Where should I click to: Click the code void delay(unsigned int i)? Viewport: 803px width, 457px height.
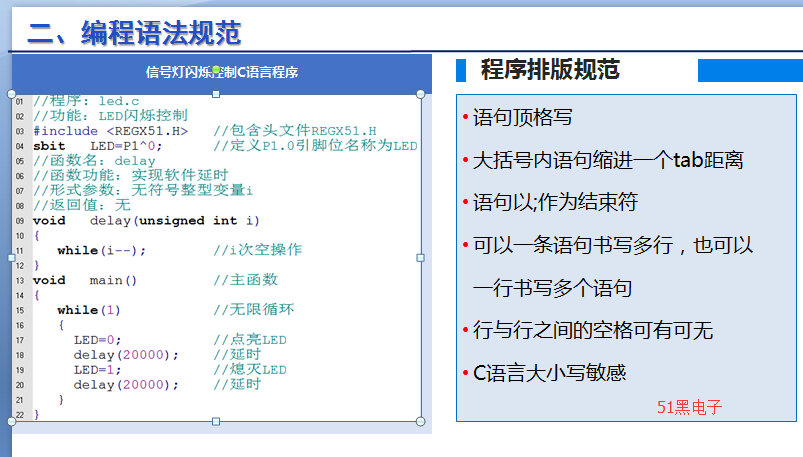click(146, 221)
